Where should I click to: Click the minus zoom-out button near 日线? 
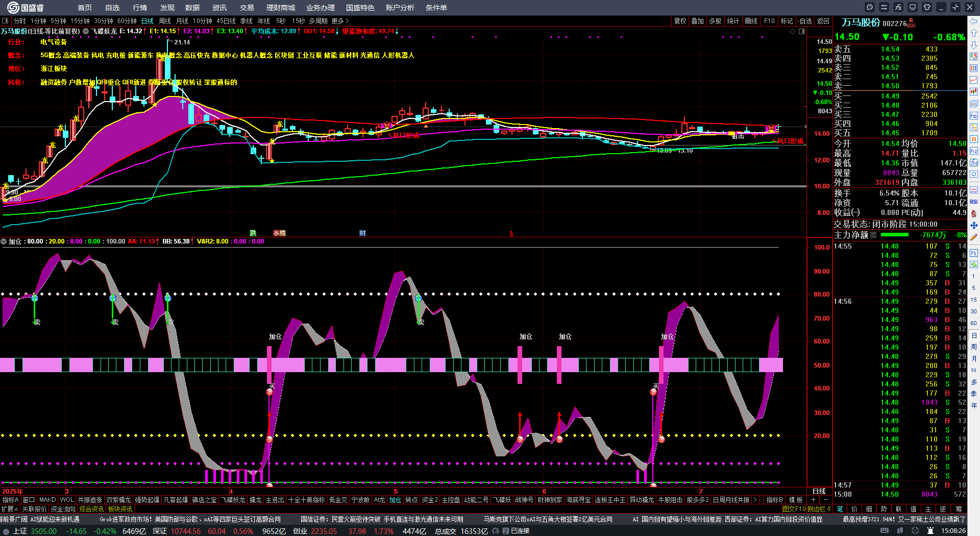pyautogui.click(x=826, y=500)
